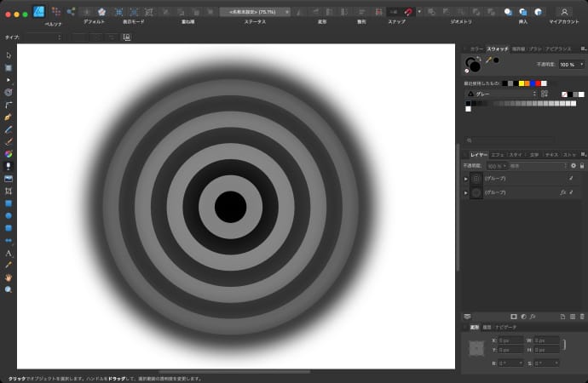
Task: Click the swatch search field
Action: pyautogui.click(x=511, y=140)
